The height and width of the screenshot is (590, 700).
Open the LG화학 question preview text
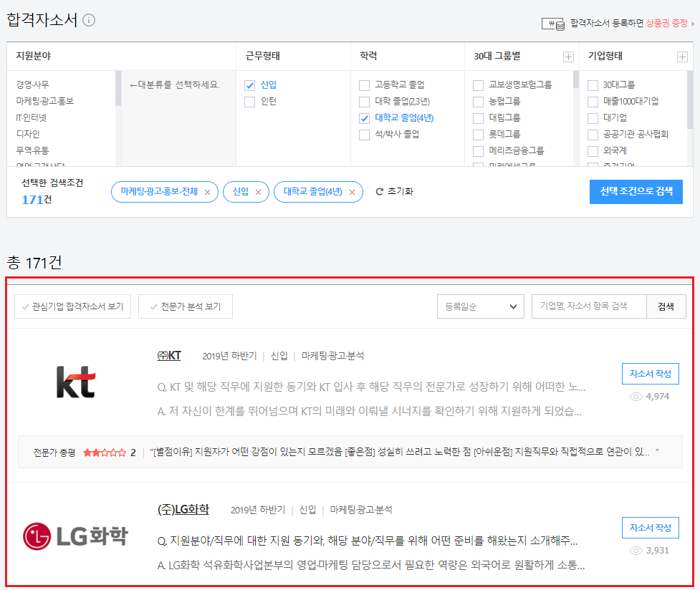coord(368,541)
